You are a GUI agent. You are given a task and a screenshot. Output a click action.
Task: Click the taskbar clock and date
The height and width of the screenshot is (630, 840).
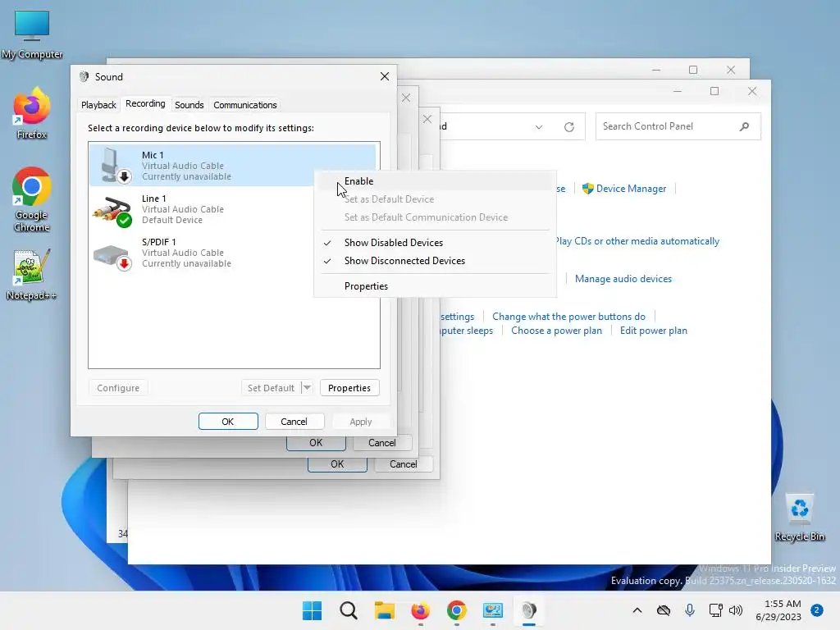778,610
